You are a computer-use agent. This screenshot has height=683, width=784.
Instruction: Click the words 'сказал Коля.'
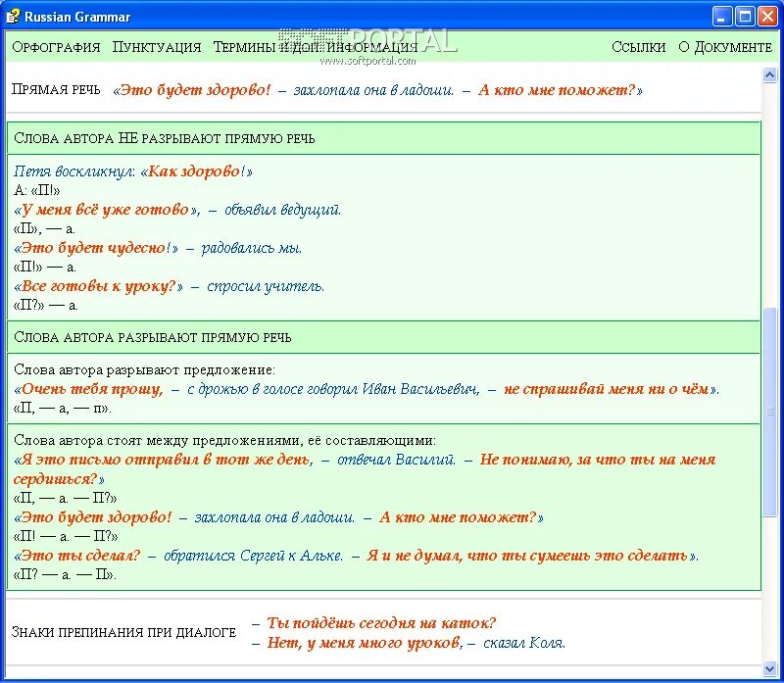point(524,643)
